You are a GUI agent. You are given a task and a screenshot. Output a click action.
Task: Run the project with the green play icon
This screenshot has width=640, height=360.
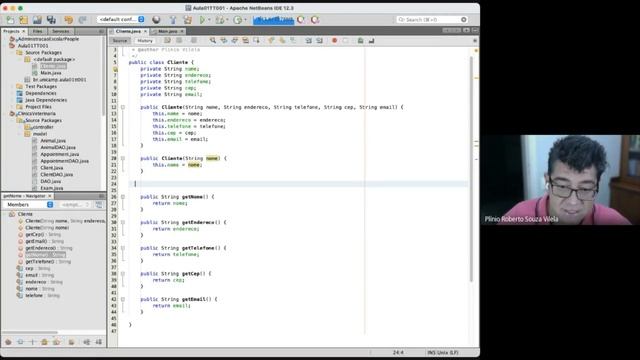202,20
